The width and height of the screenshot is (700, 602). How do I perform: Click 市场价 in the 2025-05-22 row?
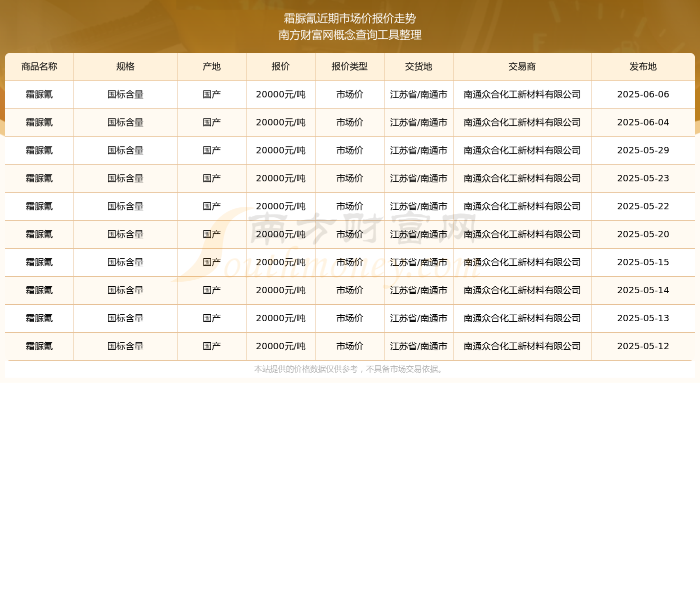point(350,206)
